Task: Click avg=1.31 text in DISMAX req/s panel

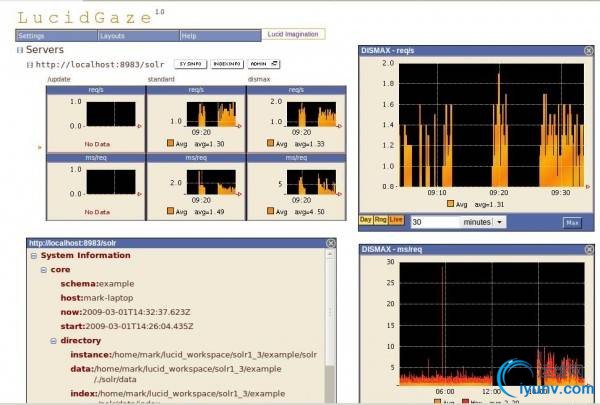Action: [x=489, y=204]
